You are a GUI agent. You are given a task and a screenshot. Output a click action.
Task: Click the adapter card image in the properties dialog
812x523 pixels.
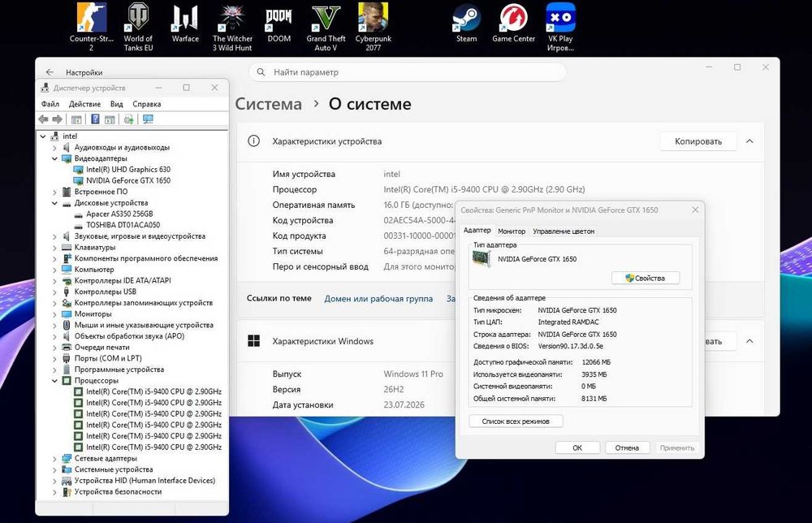tap(481, 258)
